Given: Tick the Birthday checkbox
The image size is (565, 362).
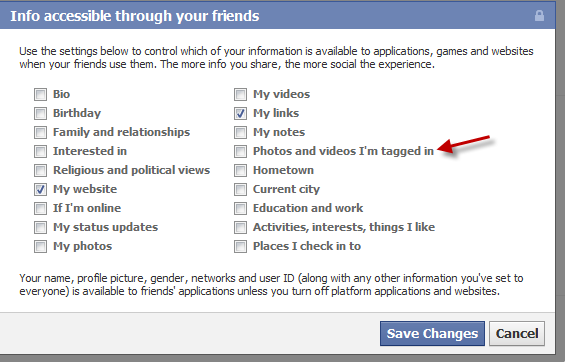Looking at the screenshot, I should click(40, 113).
